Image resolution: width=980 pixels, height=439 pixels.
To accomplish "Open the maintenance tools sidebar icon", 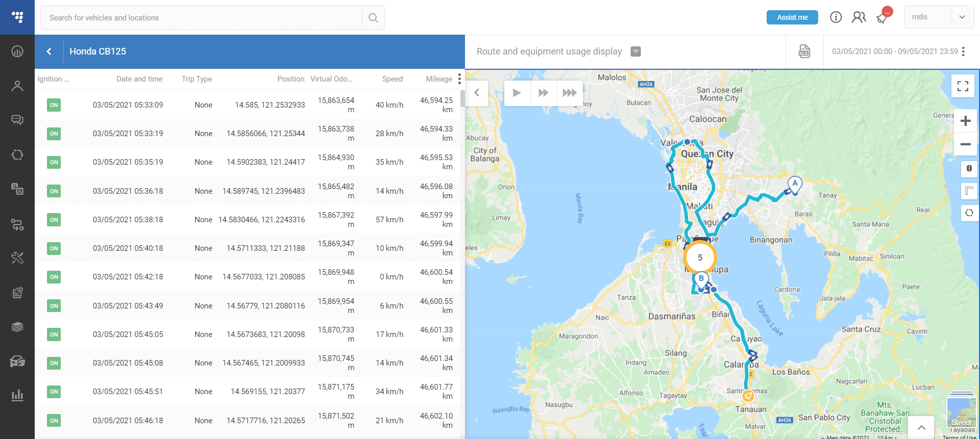I will [17, 257].
